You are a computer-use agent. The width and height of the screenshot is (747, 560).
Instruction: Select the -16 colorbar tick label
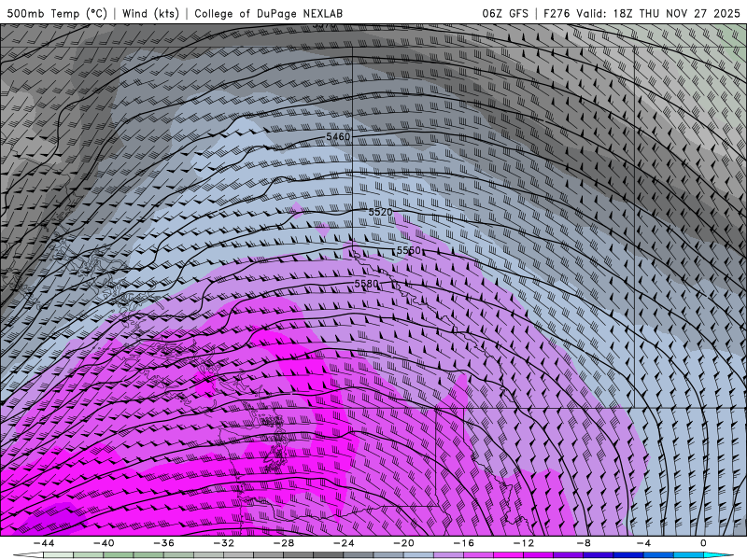464,543
